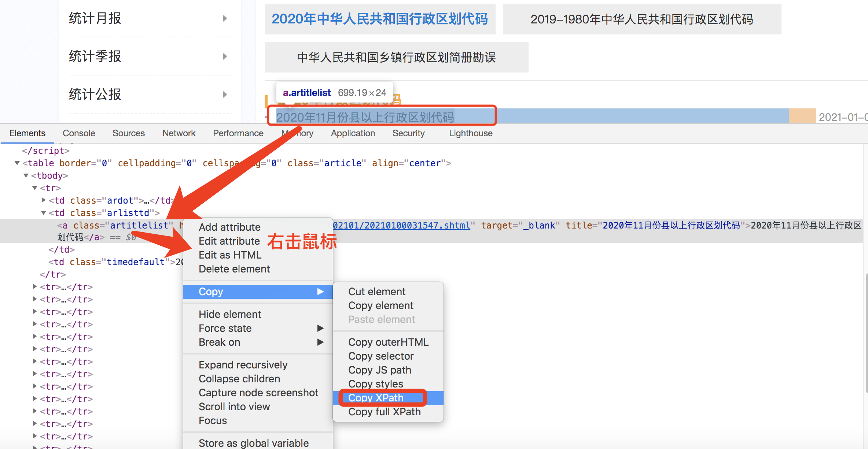The width and height of the screenshot is (868, 449).
Task: Click the shtml href link in DOM
Action: pos(401,225)
